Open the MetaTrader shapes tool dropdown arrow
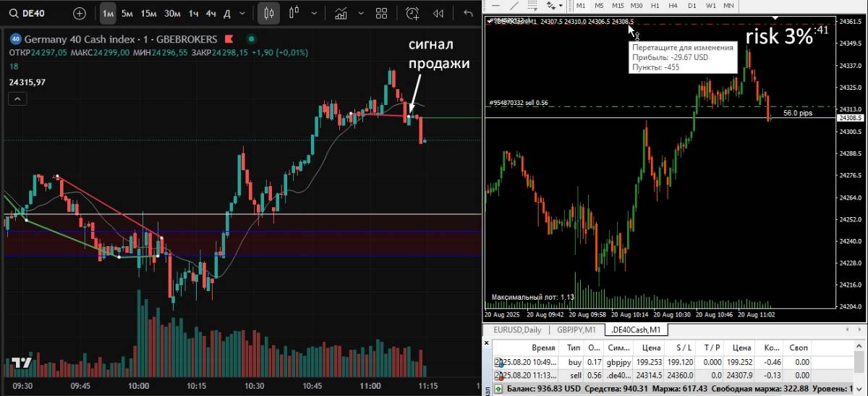Screen dimensions: 868x396 [561, 5]
